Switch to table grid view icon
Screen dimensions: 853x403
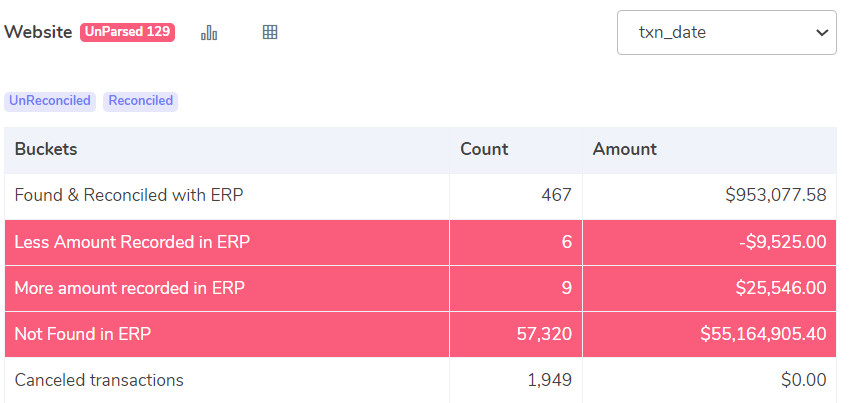coord(270,32)
